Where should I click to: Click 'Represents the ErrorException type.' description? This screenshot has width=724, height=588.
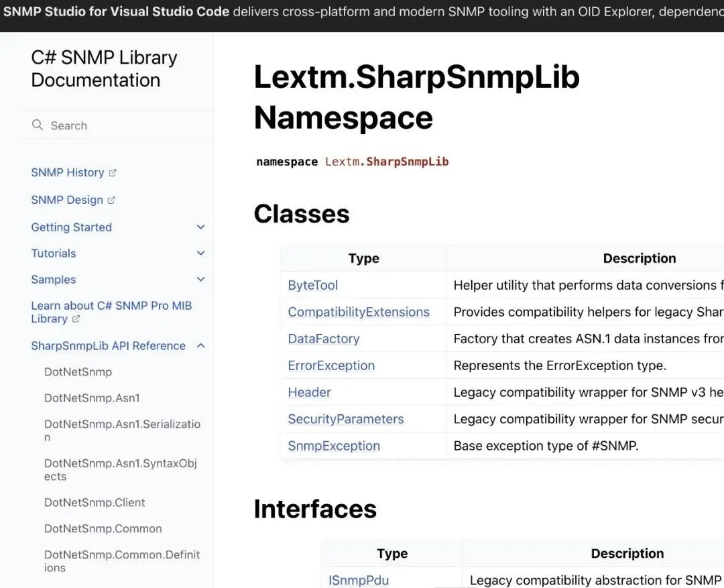tap(560, 365)
